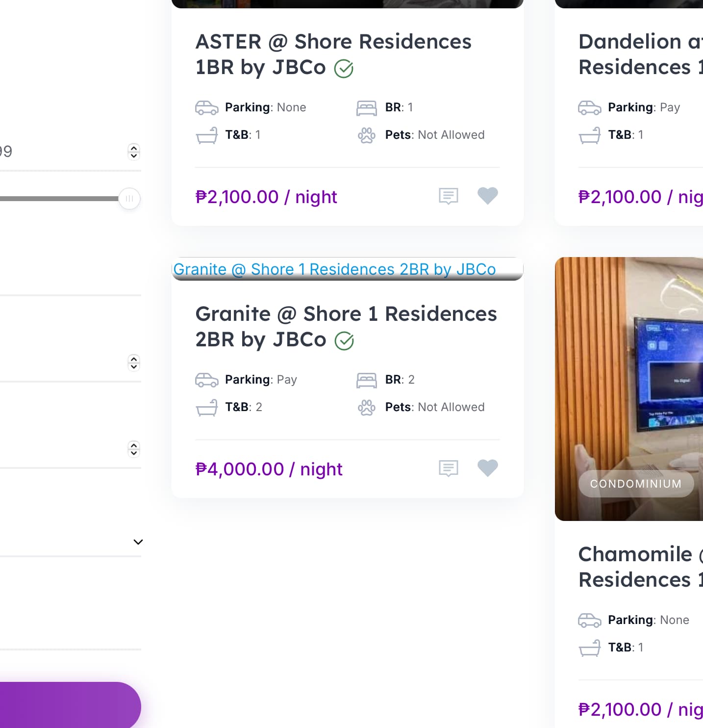This screenshot has height=728, width=703.
Task: Favorite the Granite 2BR listing with the heart
Action: [x=487, y=468]
